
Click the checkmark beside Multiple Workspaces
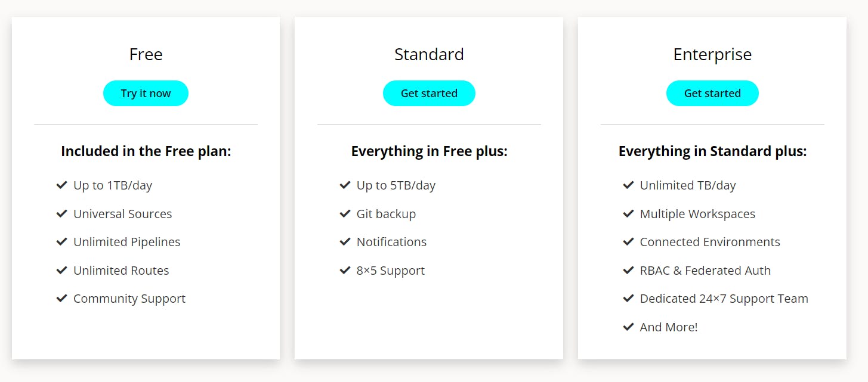628,213
